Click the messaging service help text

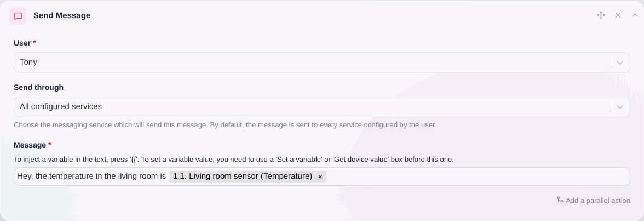pos(225,124)
